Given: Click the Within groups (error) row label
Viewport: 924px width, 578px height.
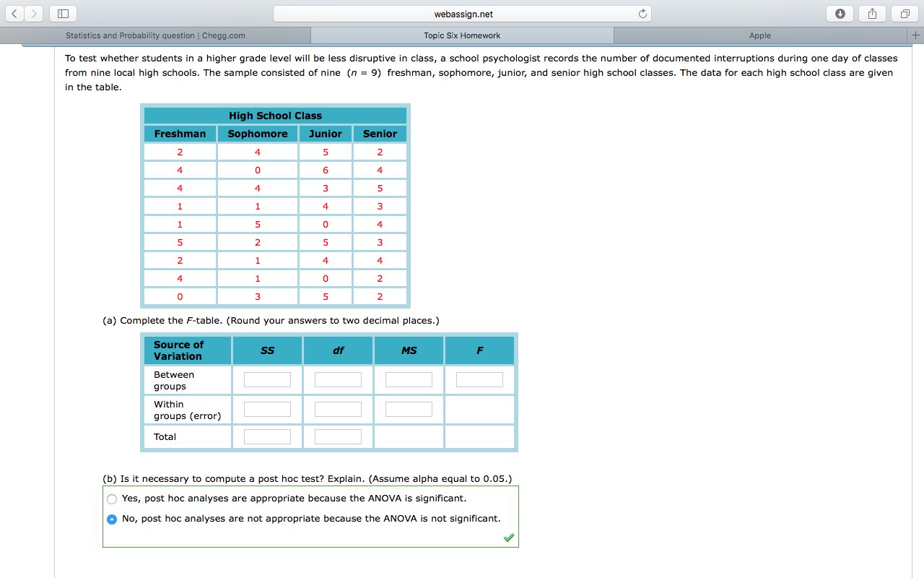Looking at the screenshot, I should pos(187,410).
